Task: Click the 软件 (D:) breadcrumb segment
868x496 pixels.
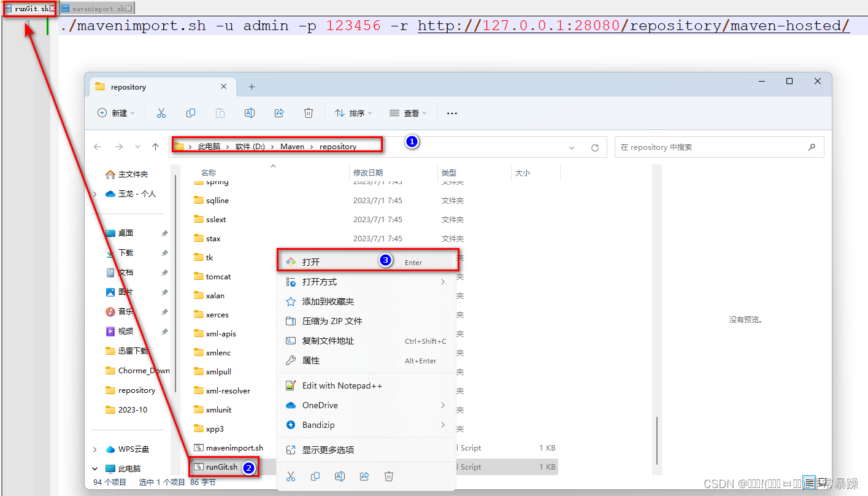Action: [x=250, y=147]
